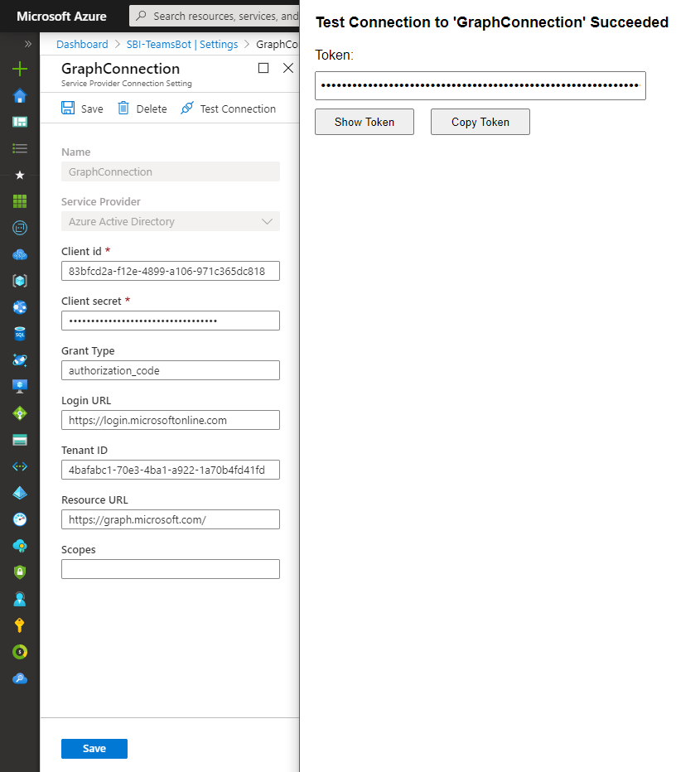This screenshot has width=700, height=772.
Task: Click SBI-TeamsBot | Settings breadcrumb
Action: click(182, 44)
